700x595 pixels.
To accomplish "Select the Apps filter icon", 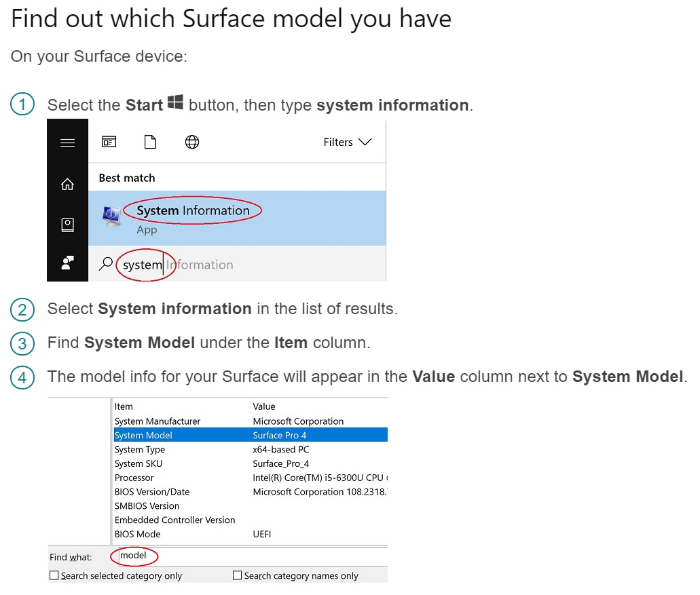I will (109, 142).
